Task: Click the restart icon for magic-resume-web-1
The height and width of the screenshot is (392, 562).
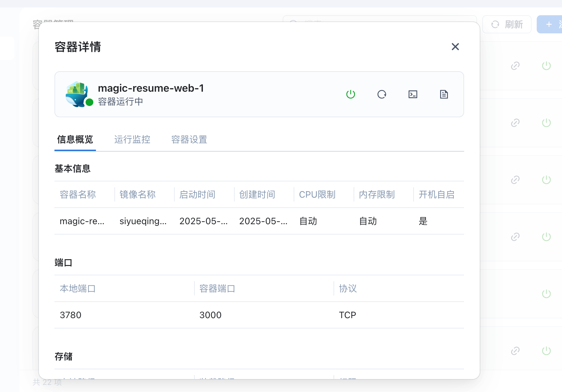Action: point(381,94)
